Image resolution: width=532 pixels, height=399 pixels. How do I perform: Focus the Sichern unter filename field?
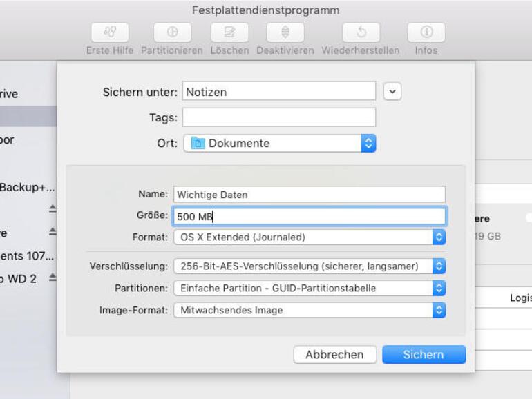click(279, 91)
